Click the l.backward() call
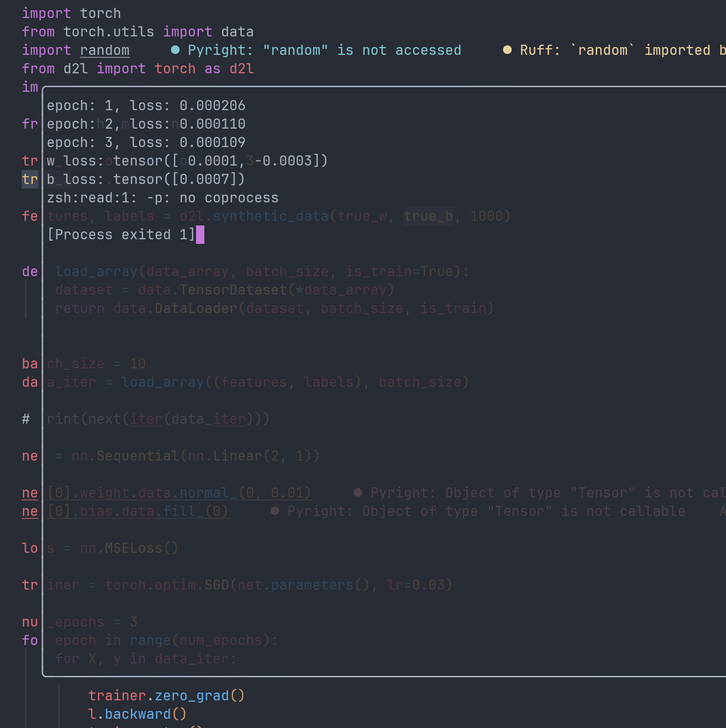Viewport: 726px width, 728px height. click(x=137, y=714)
